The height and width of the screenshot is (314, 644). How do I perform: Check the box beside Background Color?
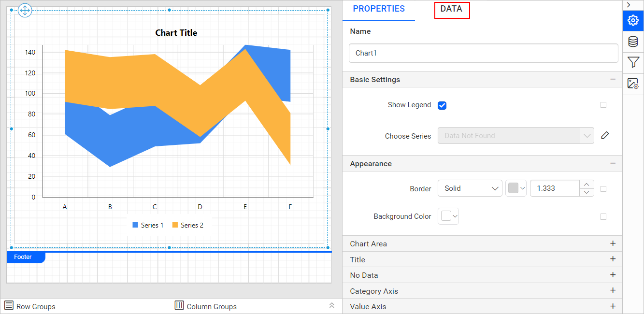pos(603,216)
